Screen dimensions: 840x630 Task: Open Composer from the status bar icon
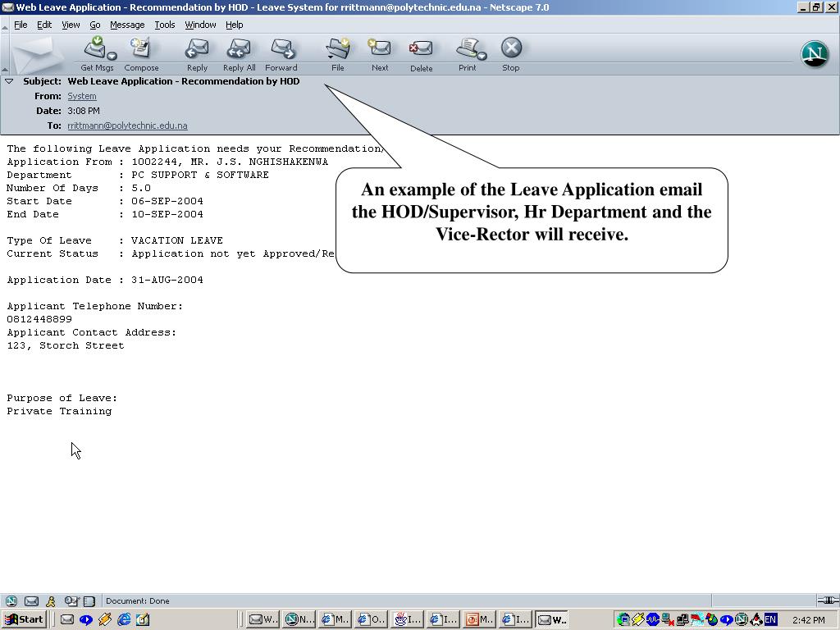(x=71, y=601)
